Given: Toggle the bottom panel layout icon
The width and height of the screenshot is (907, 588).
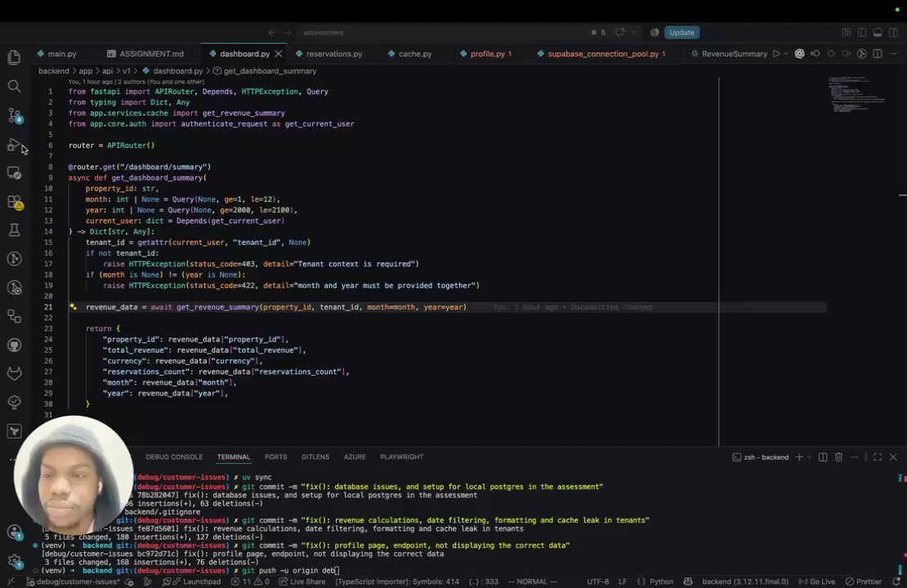Looking at the screenshot, I should pyautogui.click(x=878, y=33).
